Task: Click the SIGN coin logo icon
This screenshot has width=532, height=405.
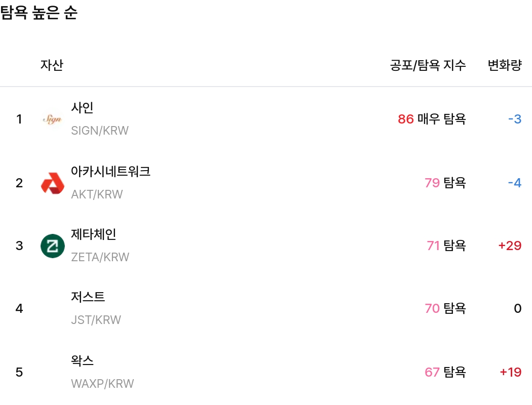Action: coord(52,119)
